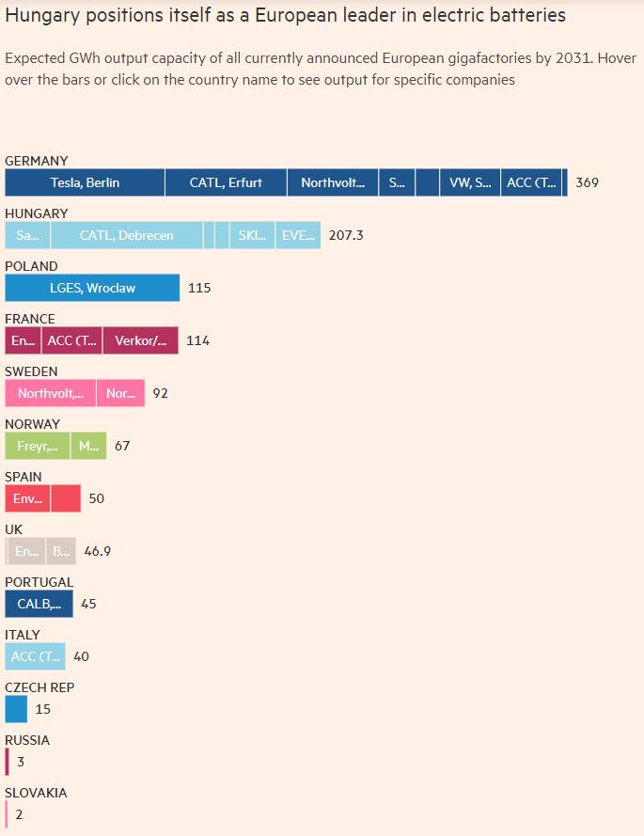The width and height of the screenshot is (644, 836).
Task: Select the CATL, Debrecen bar segment
Action: (x=126, y=235)
